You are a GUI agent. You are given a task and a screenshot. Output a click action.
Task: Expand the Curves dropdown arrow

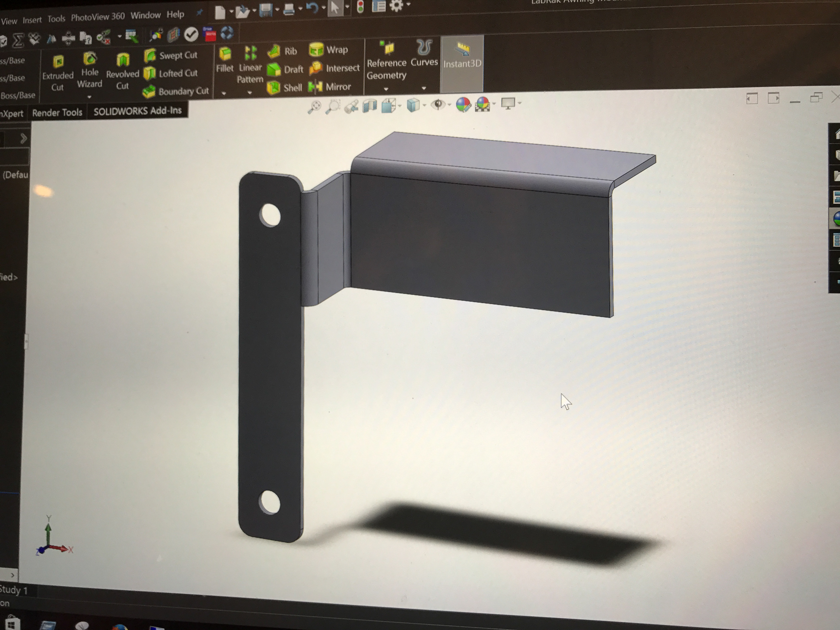(423, 88)
